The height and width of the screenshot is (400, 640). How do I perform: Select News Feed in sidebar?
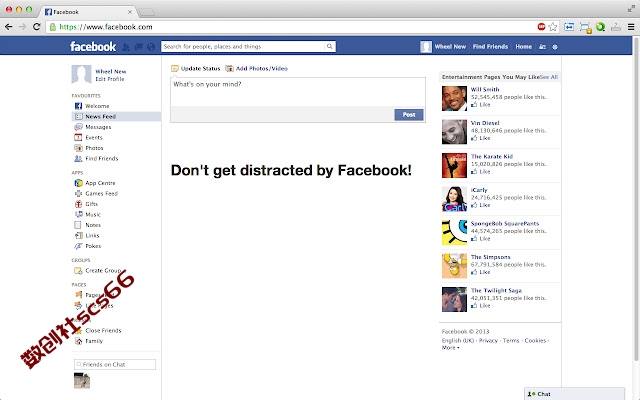pos(116,116)
